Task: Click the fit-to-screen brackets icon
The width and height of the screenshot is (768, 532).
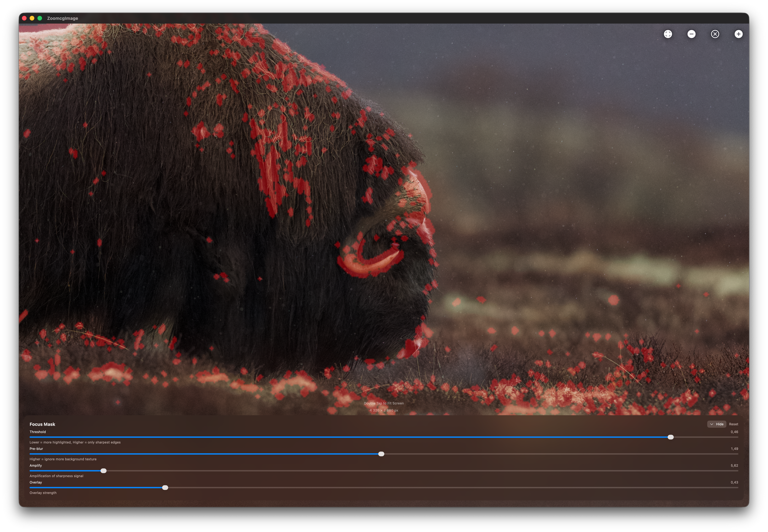Action: coord(668,34)
